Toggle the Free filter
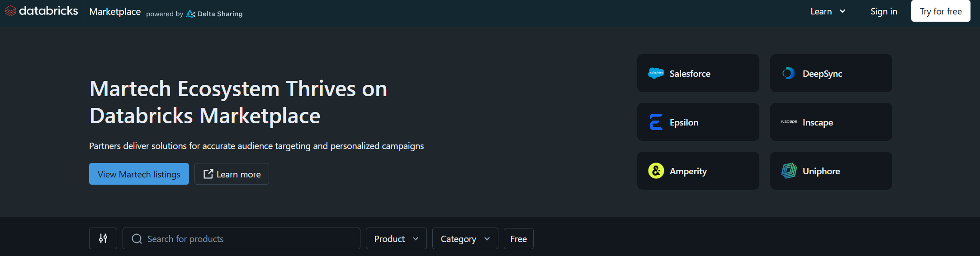 coord(519,238)
